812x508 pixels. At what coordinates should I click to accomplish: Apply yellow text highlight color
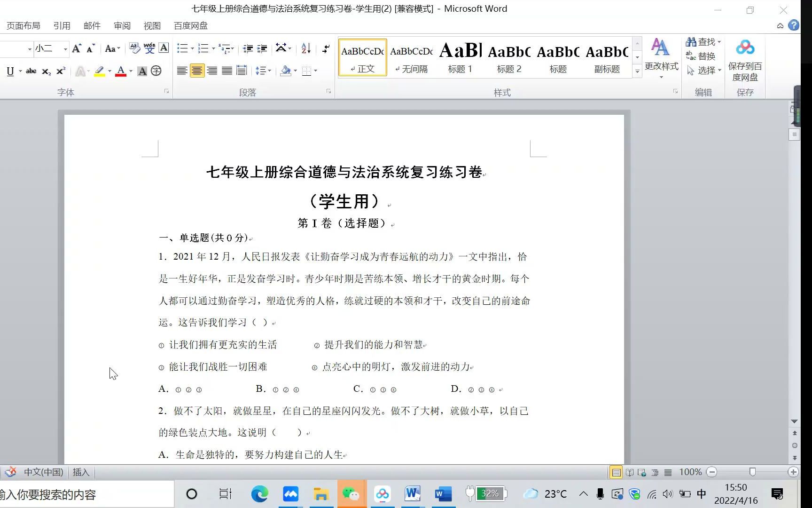pos(99,71)
